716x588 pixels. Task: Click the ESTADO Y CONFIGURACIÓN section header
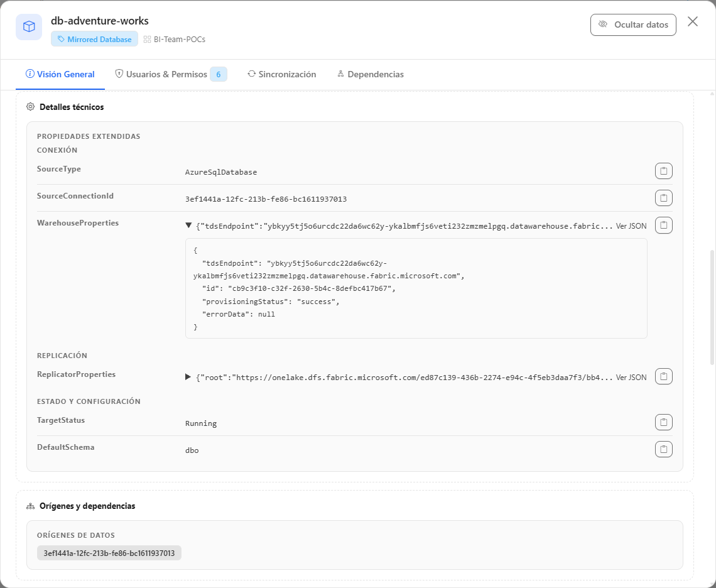point(89,401)
